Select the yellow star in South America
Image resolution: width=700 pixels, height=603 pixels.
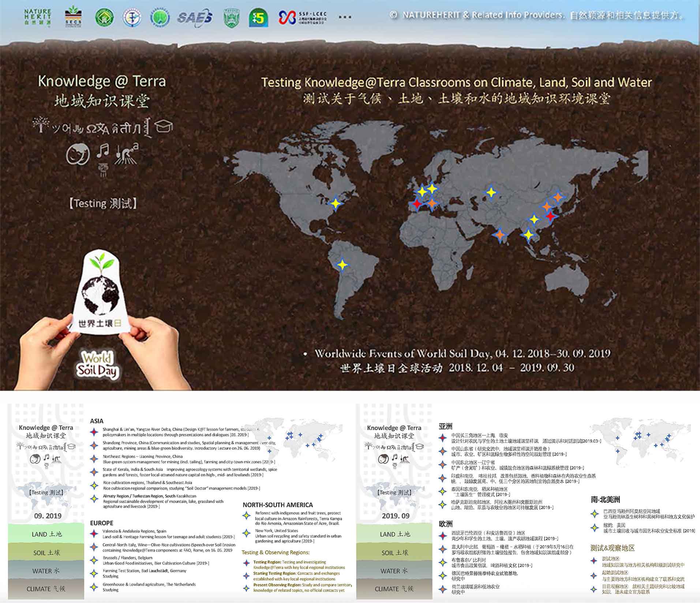point(342,264)
